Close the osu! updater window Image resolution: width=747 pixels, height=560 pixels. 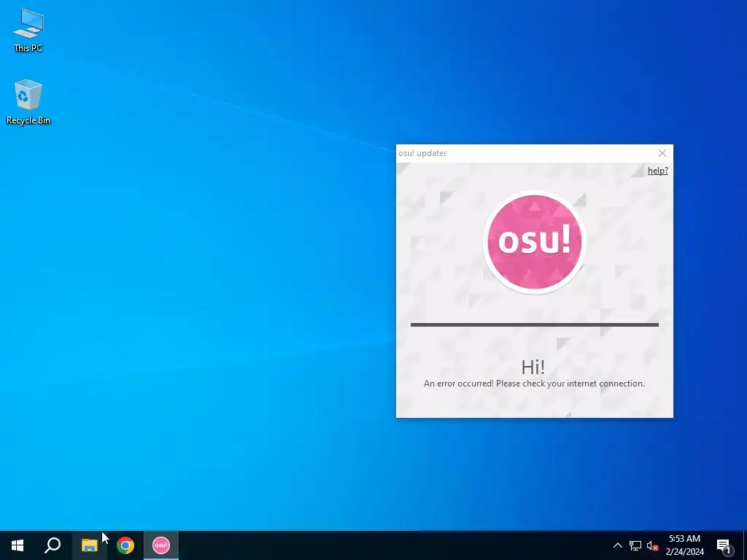coord(662,153)
